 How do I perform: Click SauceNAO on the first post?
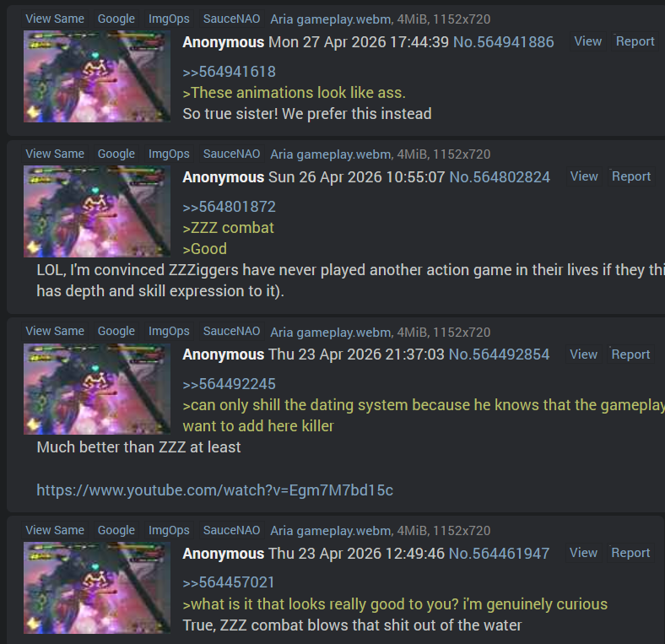tap(231, 19)
